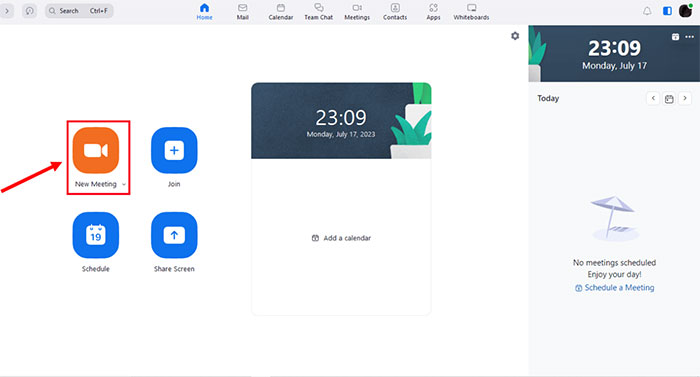Open the Contacts tab

(395, 12)
